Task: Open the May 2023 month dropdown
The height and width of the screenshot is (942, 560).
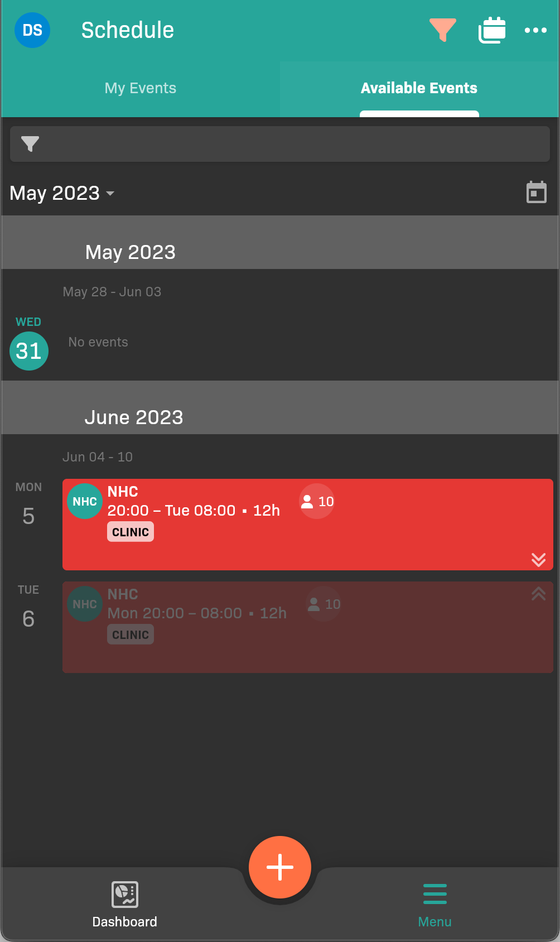Action: (x=62, y=193)
